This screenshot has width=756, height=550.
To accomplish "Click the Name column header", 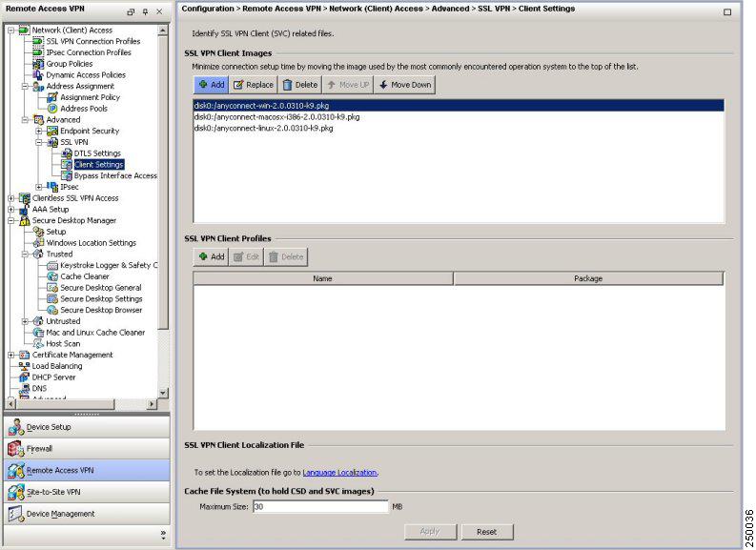I will pyautogui.click(x=322, y=278).
